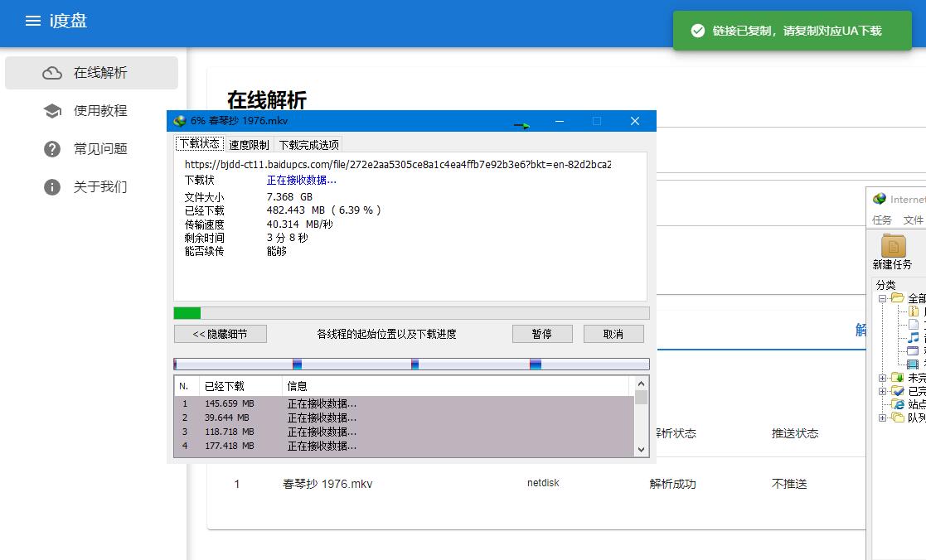Click the << 隐藏细节 button
The height and width of the screenshot is (560, 926).
point(221,334)
